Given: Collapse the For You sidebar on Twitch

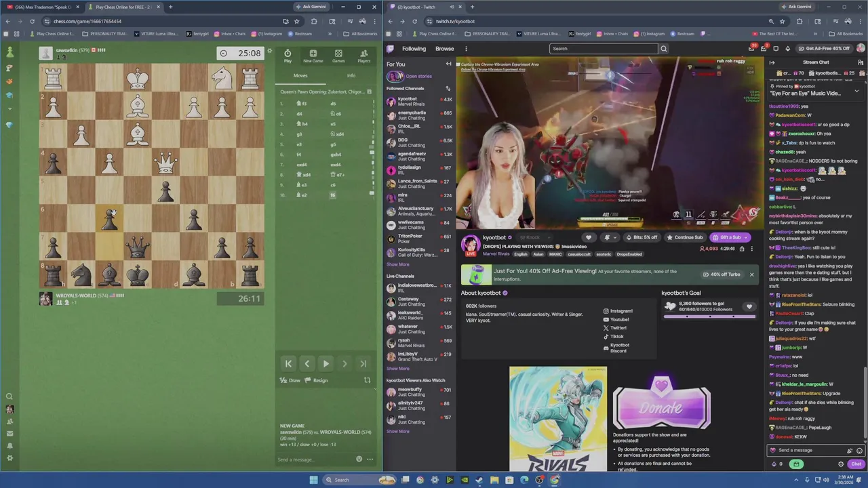Looking at the screenshot, I should (x=448, y=64).
